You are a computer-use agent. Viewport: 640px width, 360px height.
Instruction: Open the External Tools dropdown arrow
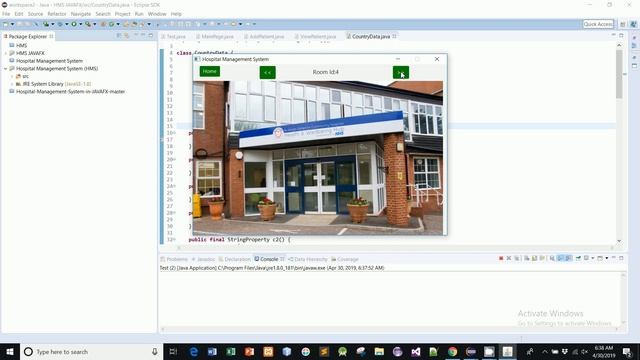point(95,24)
